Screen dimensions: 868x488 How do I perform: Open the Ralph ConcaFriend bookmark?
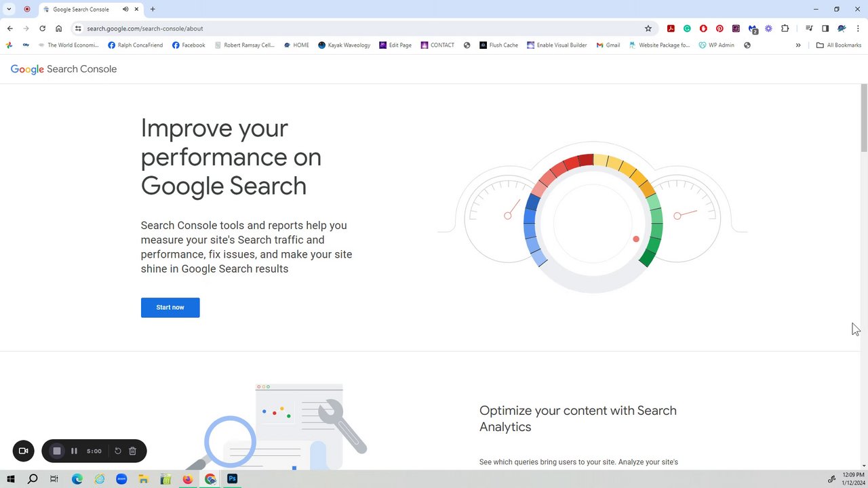pyautogui.click(x=136, y=45)
